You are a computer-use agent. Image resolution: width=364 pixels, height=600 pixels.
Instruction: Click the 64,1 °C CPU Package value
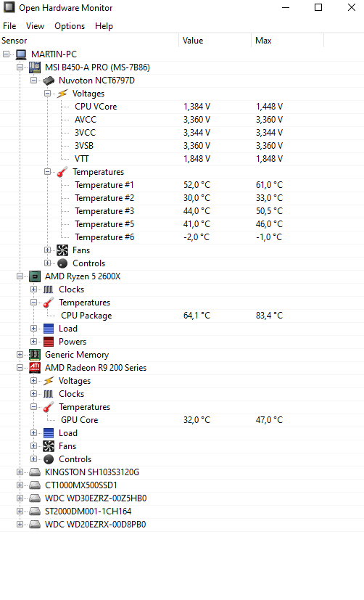click(197, 316)
